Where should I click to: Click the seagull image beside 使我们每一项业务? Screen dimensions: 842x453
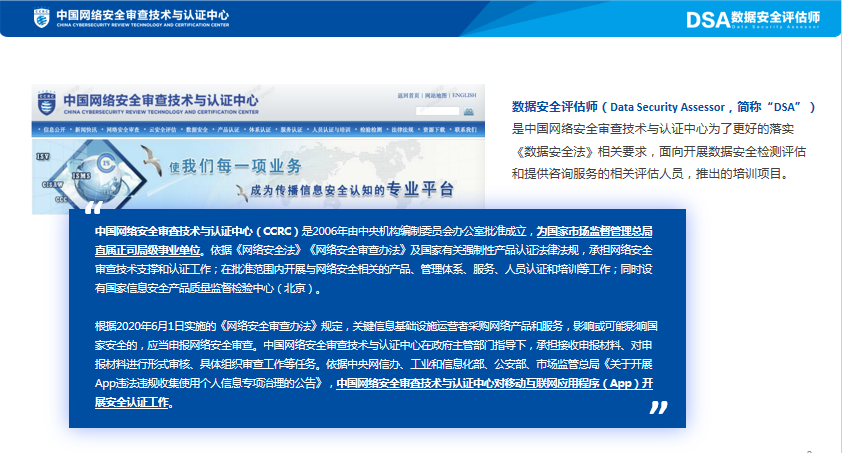[152, 159]
